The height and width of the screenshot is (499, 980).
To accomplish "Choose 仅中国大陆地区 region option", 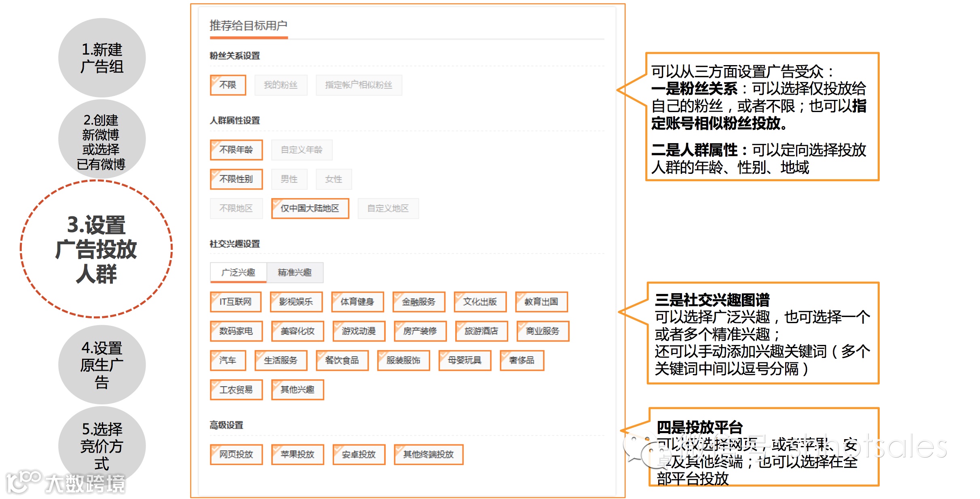I will [x=310, y=209].
